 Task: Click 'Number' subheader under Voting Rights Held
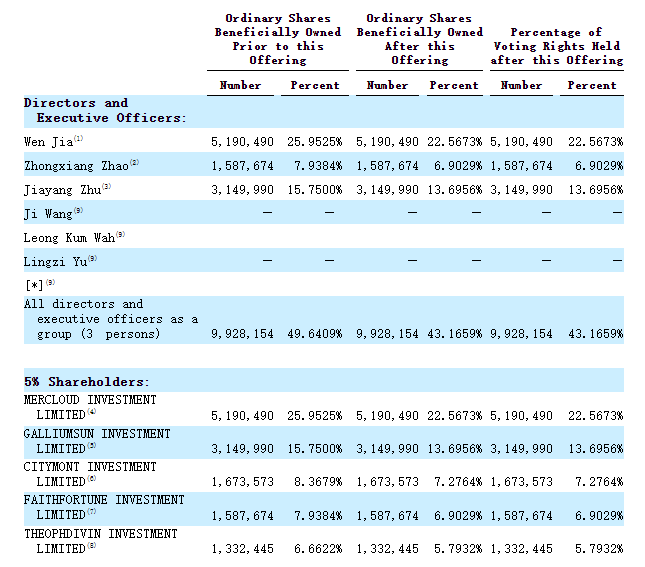coord(521,86)
